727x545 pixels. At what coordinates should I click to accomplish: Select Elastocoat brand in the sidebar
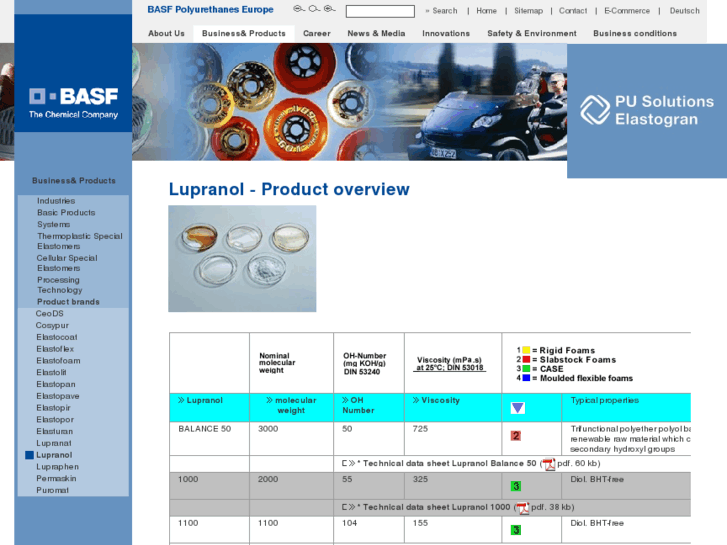point(57,337)
